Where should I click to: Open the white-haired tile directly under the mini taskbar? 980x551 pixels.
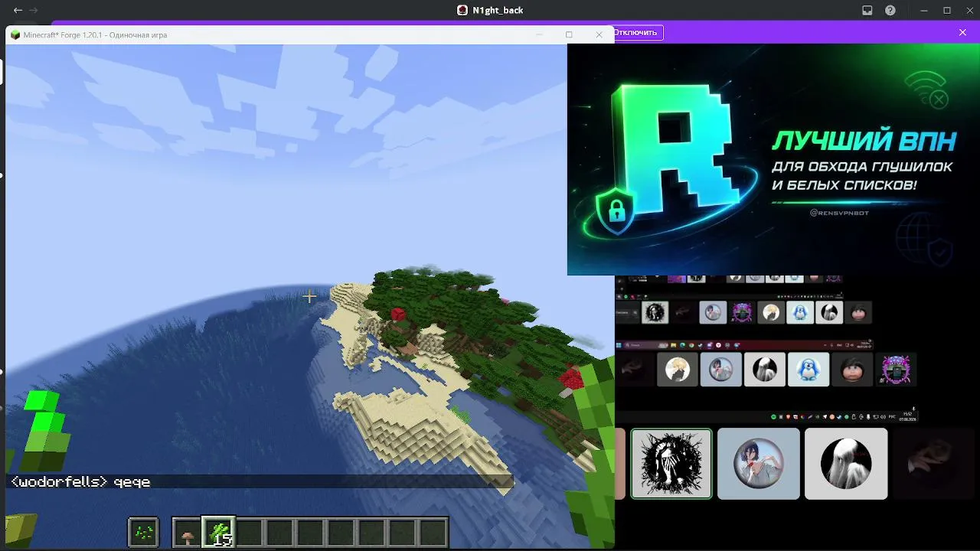765,370
